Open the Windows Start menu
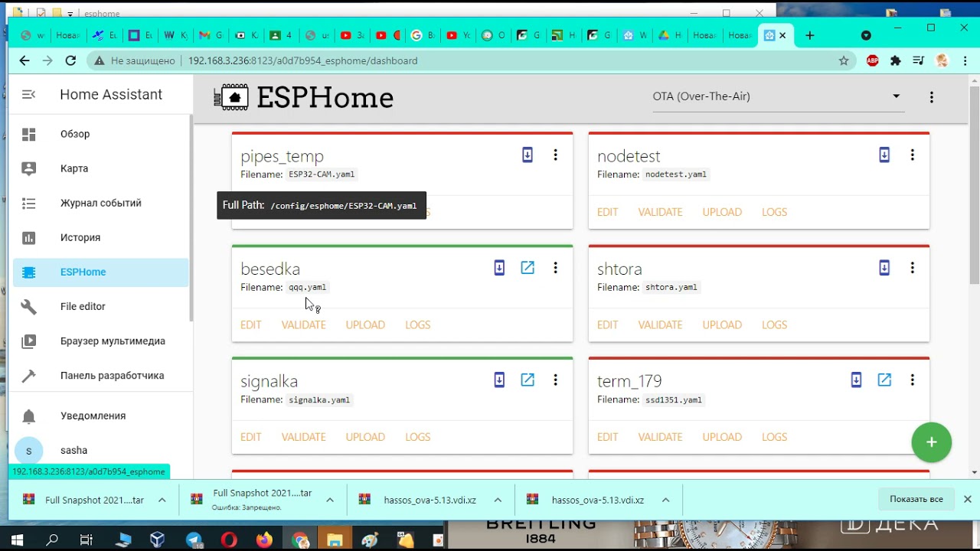The width and height of the screenshot is (980, 551). pyautogui.click(x=17, y=540)
